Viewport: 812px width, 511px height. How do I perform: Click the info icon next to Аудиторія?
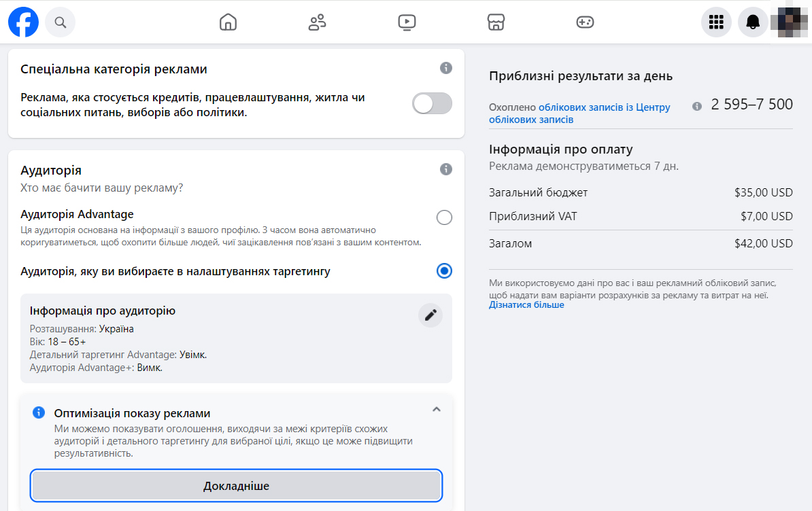(445, 169)
